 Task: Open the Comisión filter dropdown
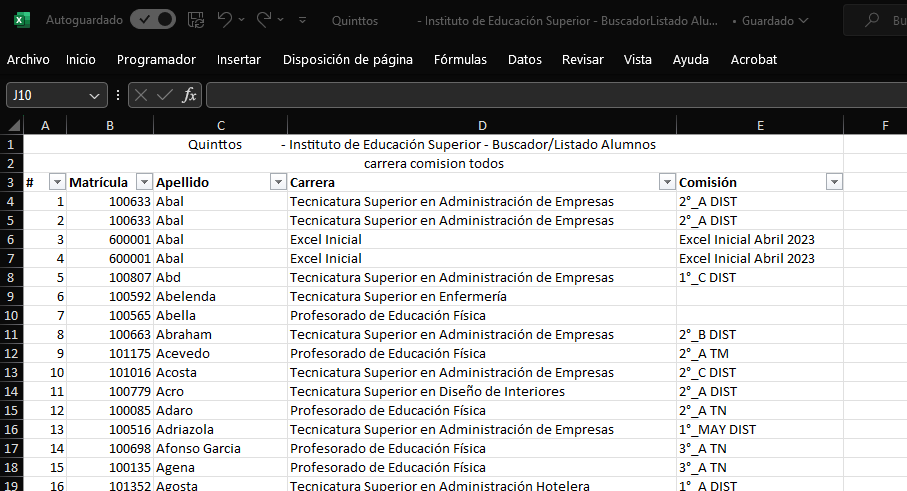pos(834,182)
